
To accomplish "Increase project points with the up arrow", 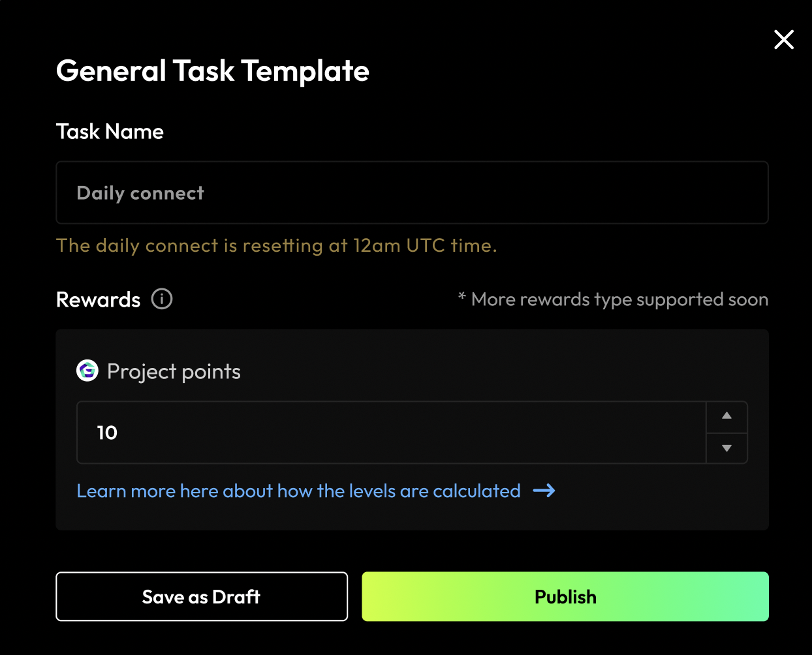I will (726, 416).
